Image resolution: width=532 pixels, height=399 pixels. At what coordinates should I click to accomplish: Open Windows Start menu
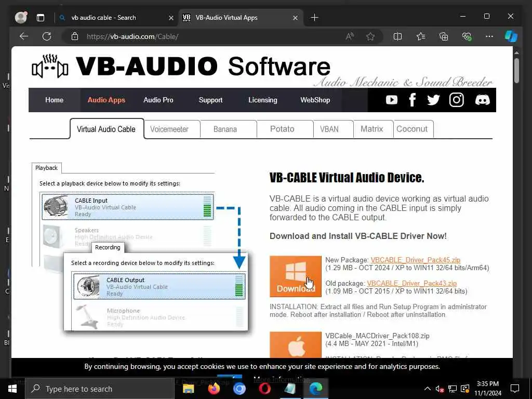pyautogui.click(x=12, y=389)
